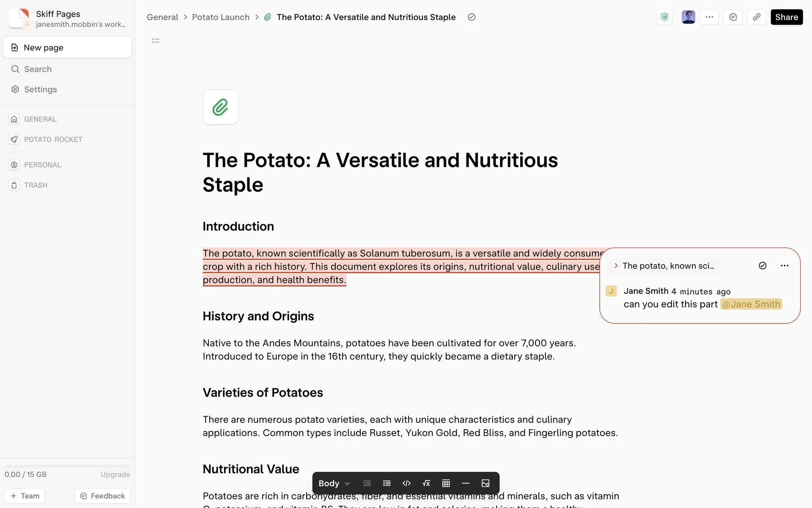The width and height of the screenshot is (812, 508).
Task: Insert a code block from the toolbar
Action: click(x=406, y=483)
